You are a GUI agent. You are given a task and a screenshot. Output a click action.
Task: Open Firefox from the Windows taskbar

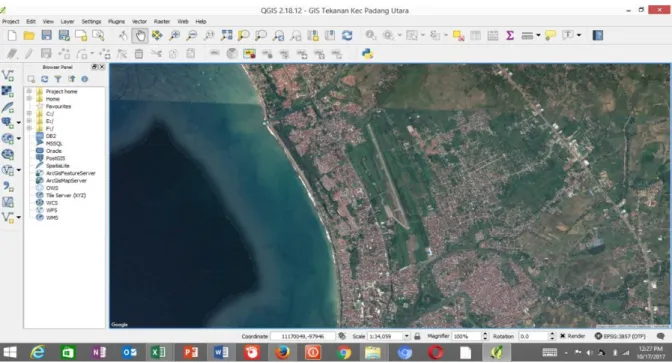pos(282,353)
